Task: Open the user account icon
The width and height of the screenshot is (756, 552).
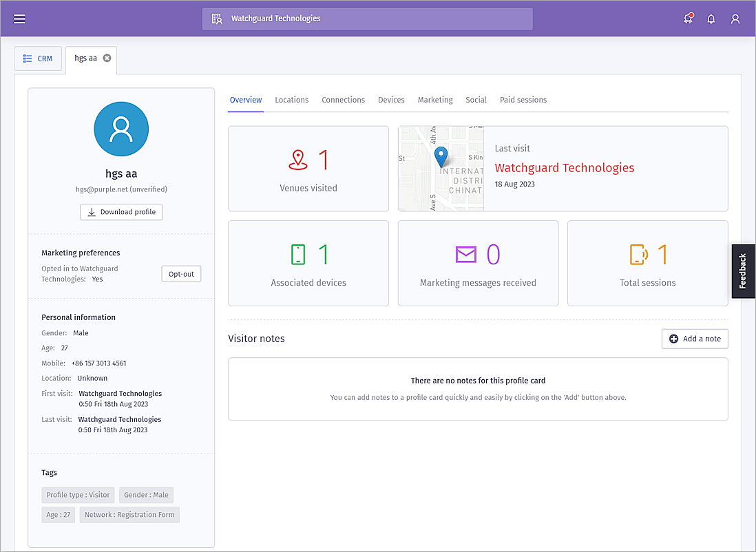Action: (735, 19)
